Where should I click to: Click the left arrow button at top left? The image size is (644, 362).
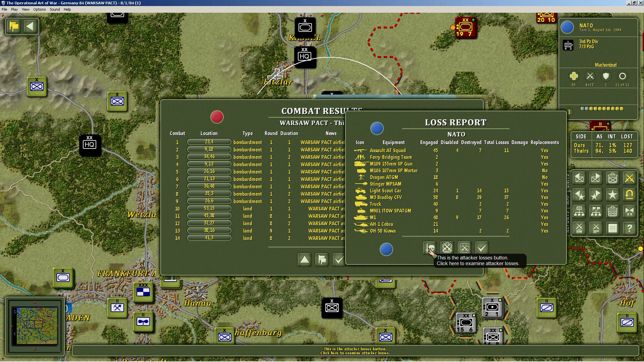[30, 26]
